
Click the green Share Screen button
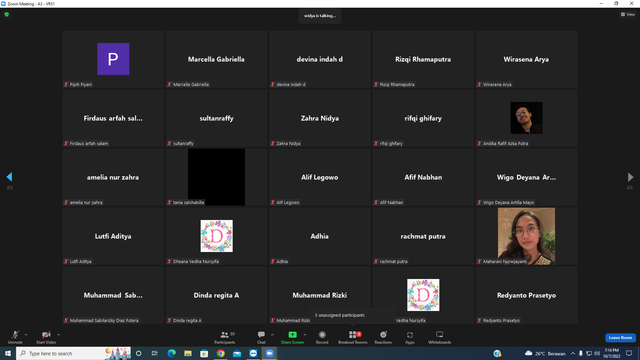click(292, 337)
